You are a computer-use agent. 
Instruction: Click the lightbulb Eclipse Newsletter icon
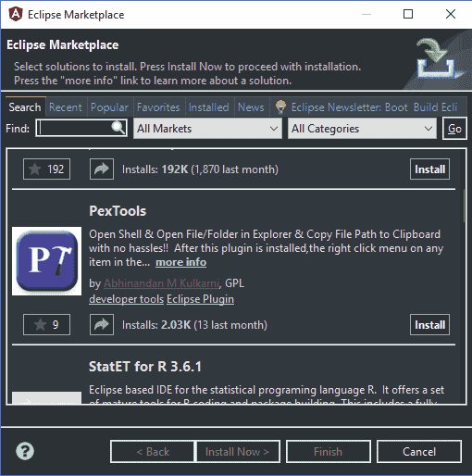280,107
